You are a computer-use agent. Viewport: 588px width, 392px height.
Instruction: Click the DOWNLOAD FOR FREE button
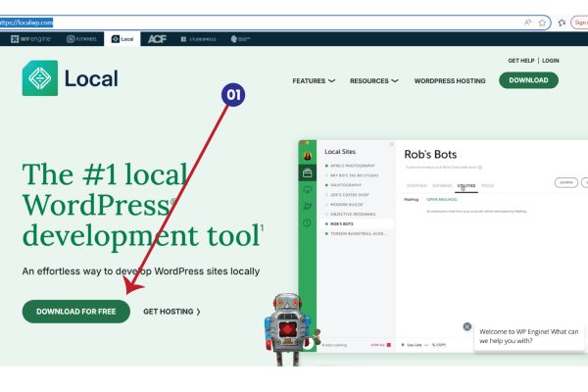pos(76,312)
